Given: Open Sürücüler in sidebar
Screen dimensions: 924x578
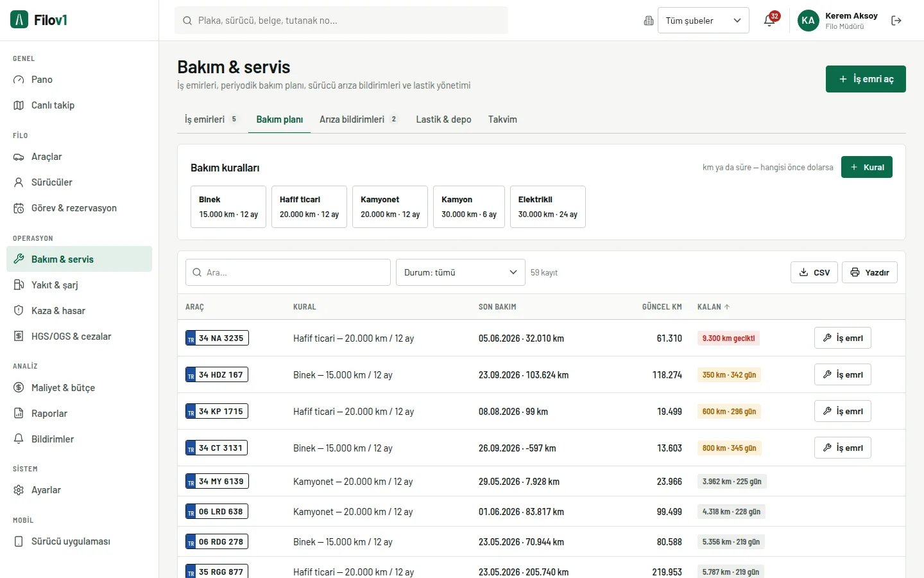Looking at the screenshot, I should point(79,182).
